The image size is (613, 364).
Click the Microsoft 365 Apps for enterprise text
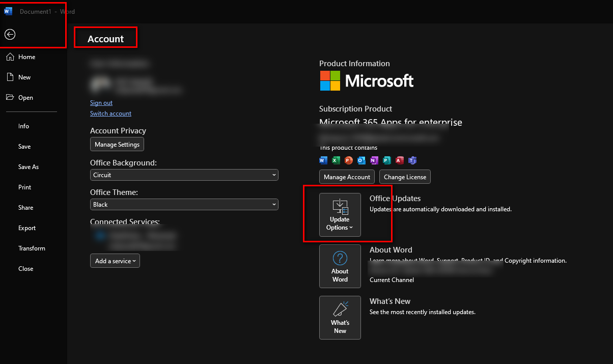click(x=391, y=123)
